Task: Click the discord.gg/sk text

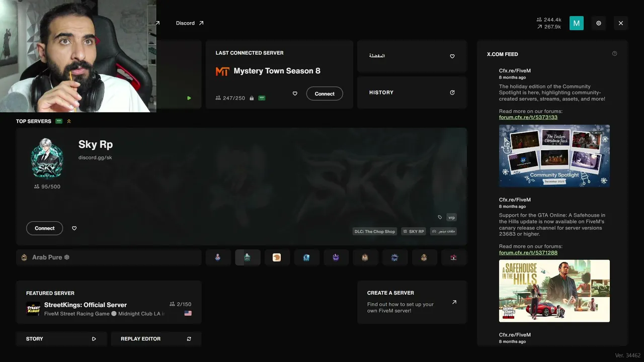Action: coord(95,157)
